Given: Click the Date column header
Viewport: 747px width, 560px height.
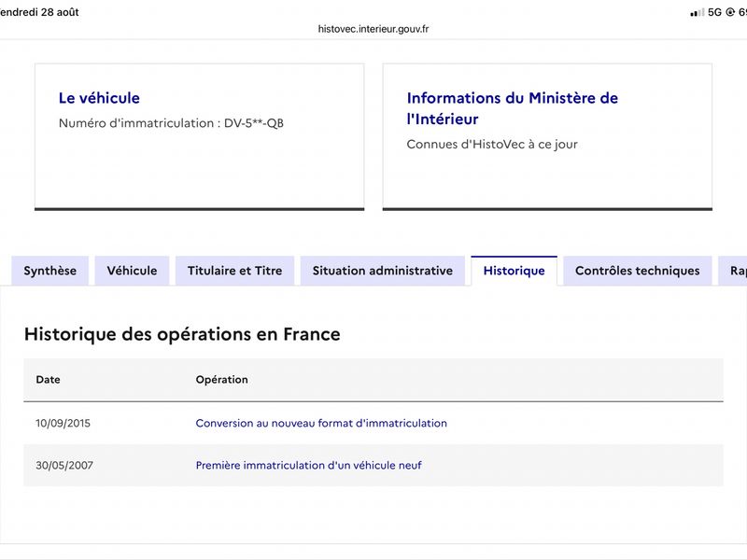Looking at the screenshot, I should [x=49, y=380].
